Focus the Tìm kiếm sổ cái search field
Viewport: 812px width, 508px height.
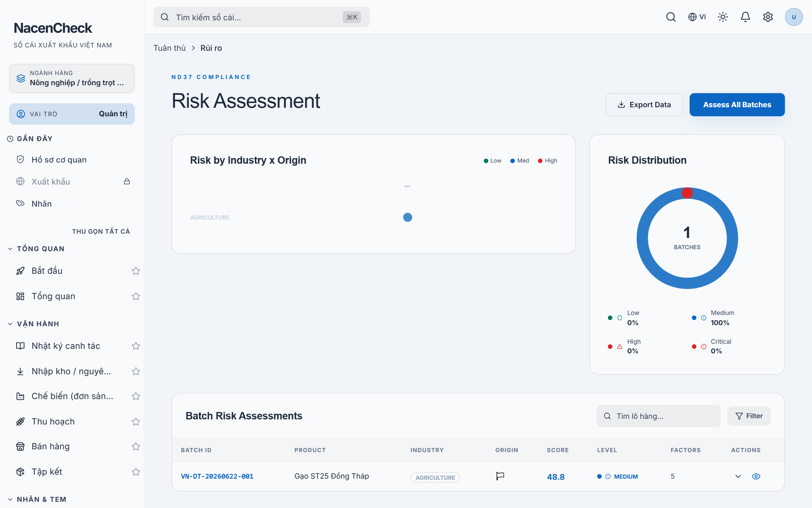[x=261, y=17]
